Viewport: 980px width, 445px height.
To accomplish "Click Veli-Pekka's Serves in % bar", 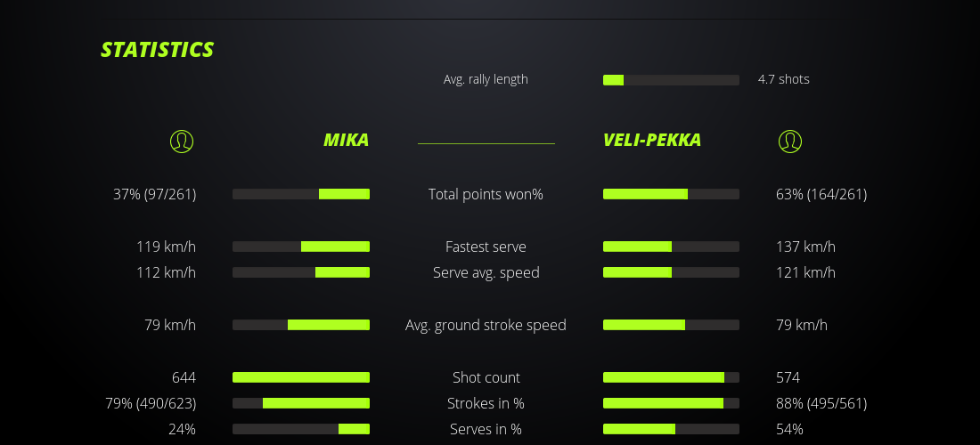I will 671,429.
